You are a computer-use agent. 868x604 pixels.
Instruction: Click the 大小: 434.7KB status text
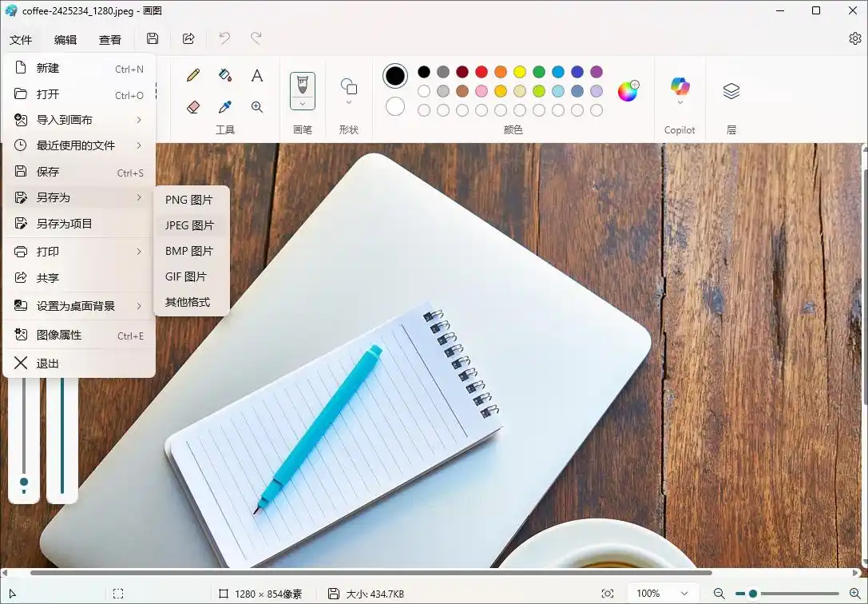(x=375, y=594)
